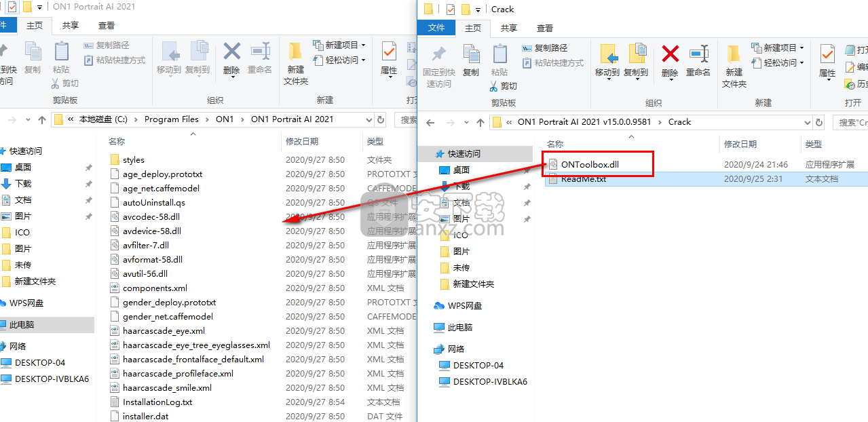Image resolution: width=868 pixels, height=422 pixels.
Task: Click Rename icon in Crack window ribbon
Action: 698,54
